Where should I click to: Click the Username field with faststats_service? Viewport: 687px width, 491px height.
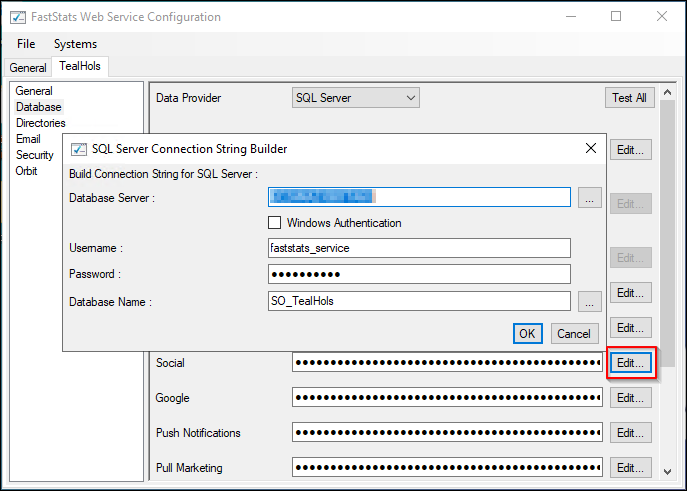click(x=419, y=248)
